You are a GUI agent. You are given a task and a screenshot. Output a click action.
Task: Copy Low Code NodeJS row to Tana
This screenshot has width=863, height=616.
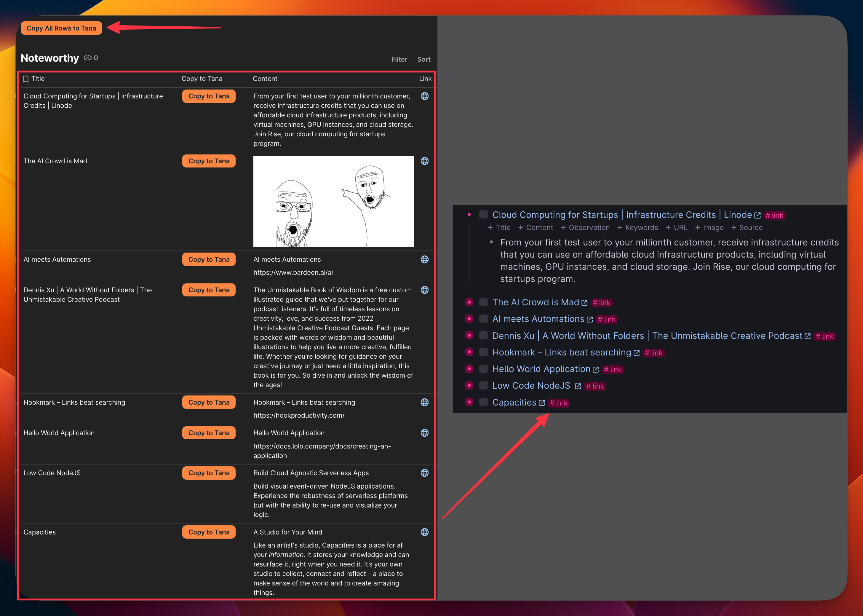[x=209, y=473]
